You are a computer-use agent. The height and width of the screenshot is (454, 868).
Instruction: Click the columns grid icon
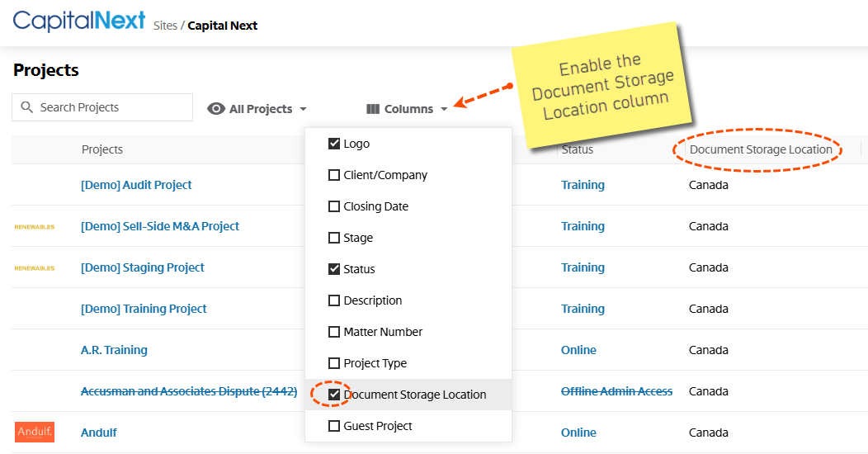tap(373, 109)
